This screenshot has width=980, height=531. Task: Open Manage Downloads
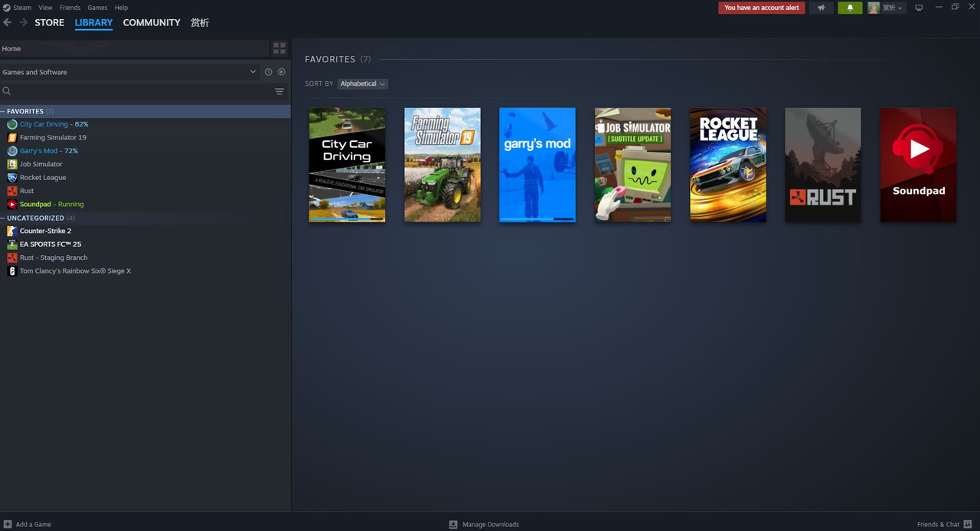[484, 524]
